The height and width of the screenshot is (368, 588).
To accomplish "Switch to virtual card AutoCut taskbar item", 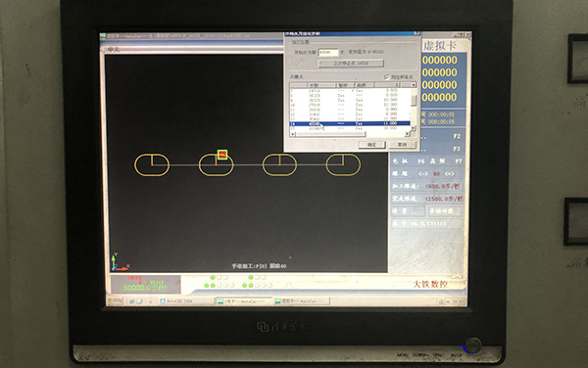I will tap(301, 301).
